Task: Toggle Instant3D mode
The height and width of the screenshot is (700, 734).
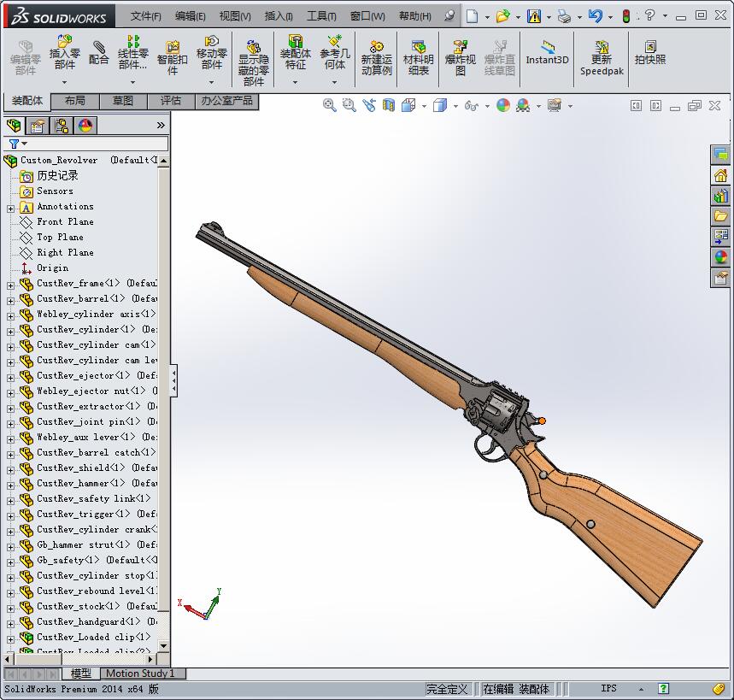Action: (547, 53)
